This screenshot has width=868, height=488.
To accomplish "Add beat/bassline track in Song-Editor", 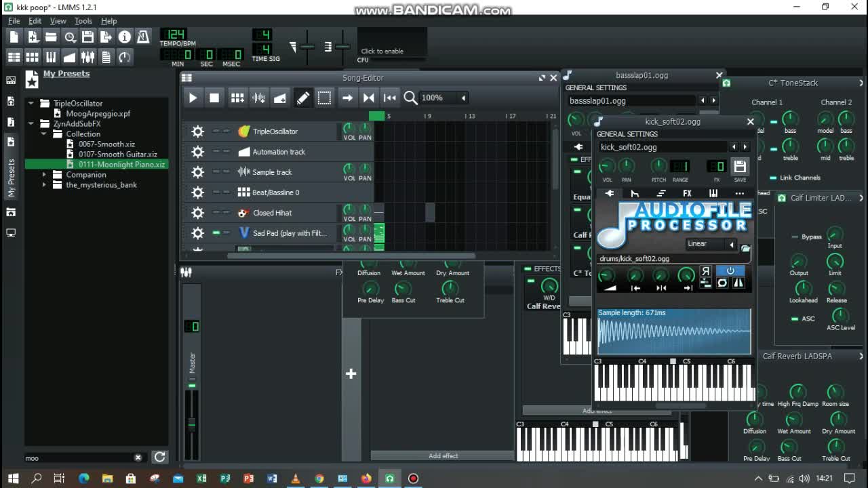I will 237,98.
